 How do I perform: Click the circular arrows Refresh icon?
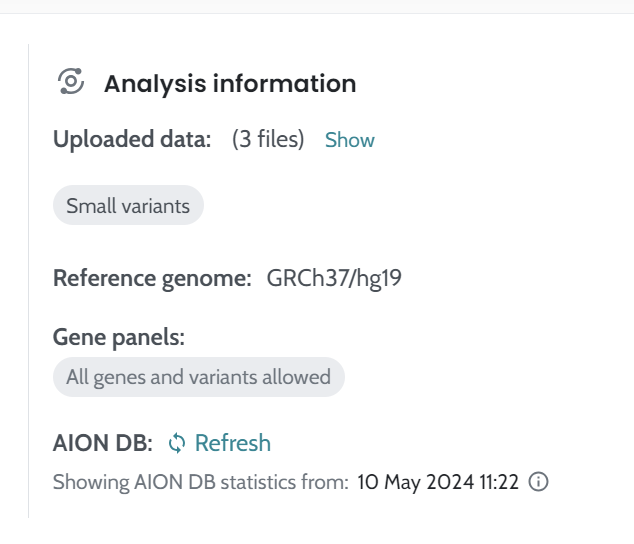coord(177,443)
